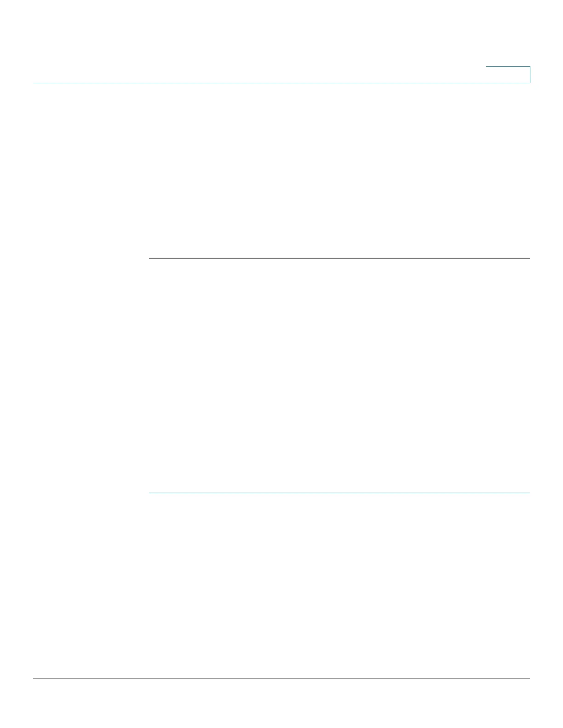Click the left end of the header rule
The width and height of the screenshot is (563, 728).
tap(35, 83)
